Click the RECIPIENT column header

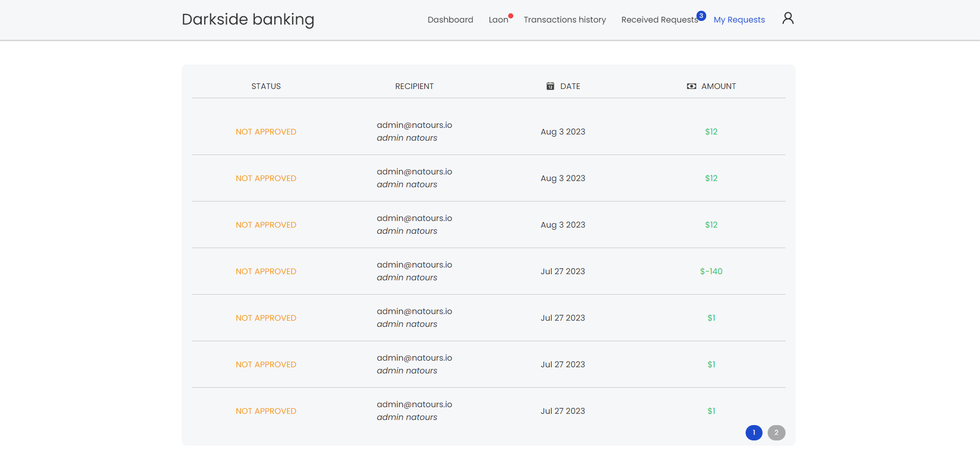414,86
